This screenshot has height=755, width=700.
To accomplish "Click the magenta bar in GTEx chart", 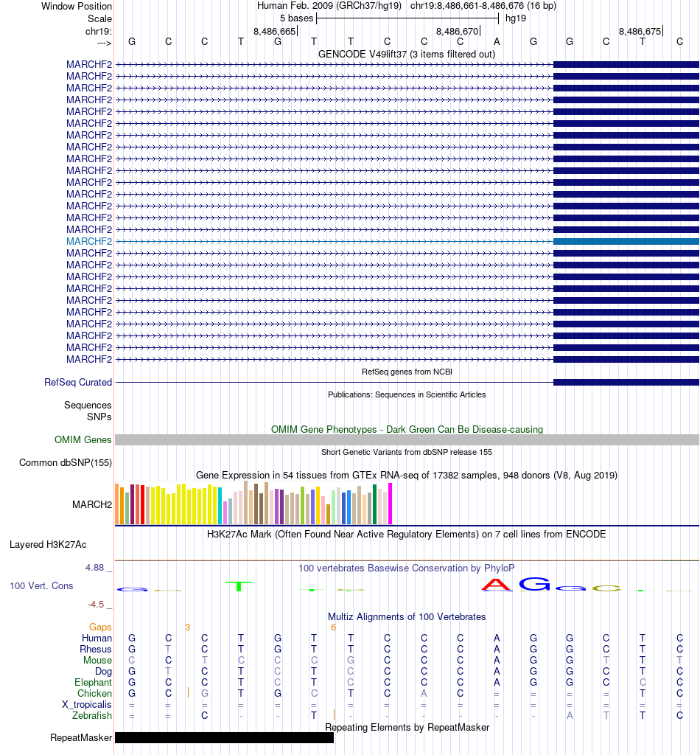I will click(391, 504).
